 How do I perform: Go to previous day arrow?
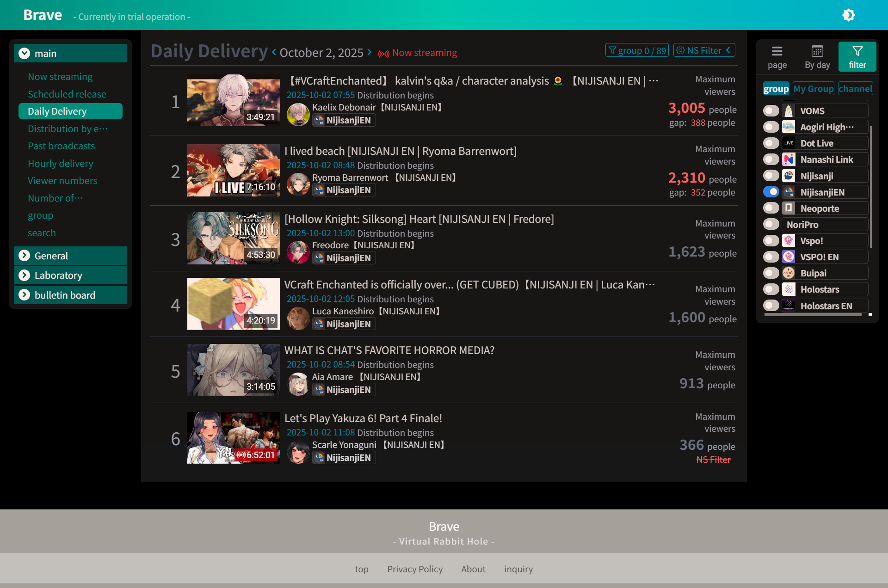pyautogui.click(x=274, y=52)
